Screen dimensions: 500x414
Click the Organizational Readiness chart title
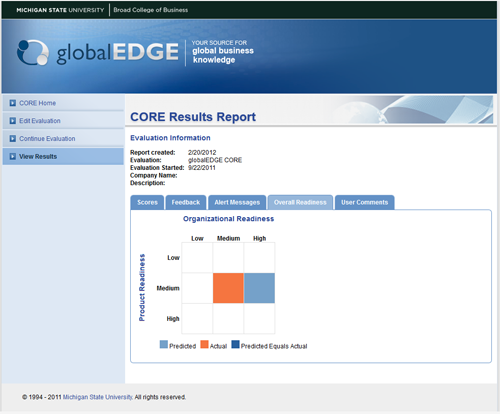pos(229,219)
